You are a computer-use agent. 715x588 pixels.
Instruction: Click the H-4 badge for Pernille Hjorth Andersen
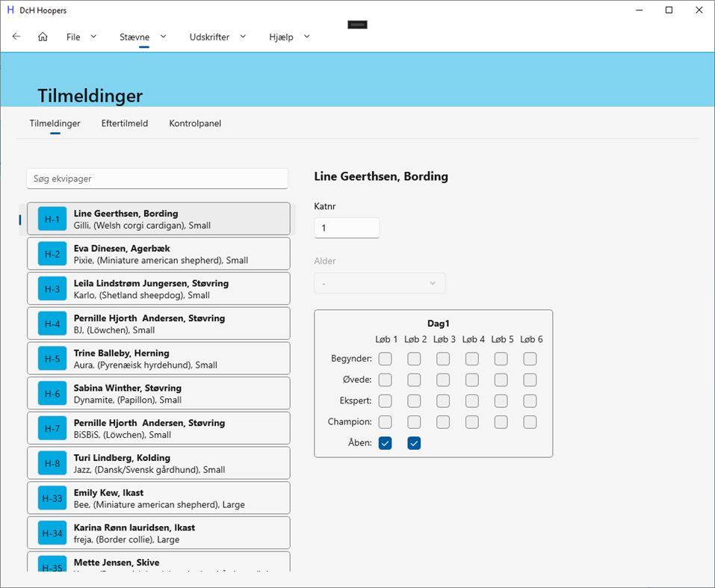click(51, 324)
